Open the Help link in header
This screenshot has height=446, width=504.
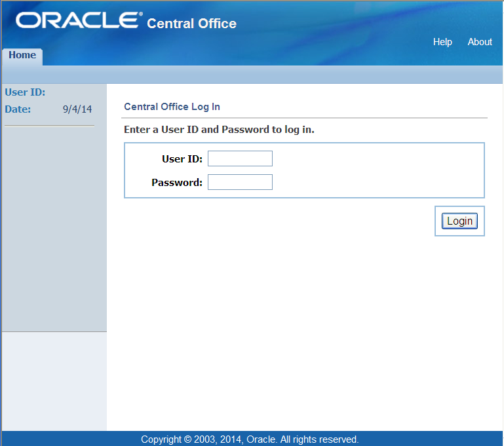[x=442, y=42]
